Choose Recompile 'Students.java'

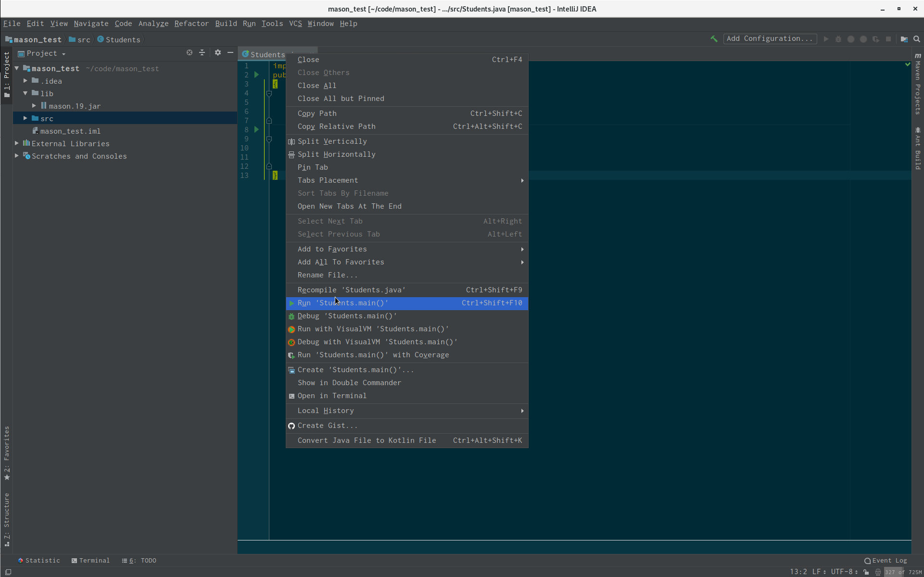(x=407, y=290)
